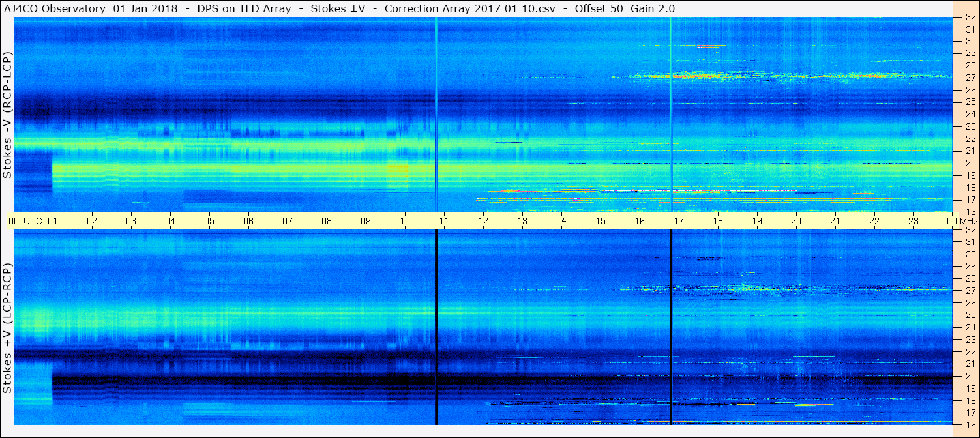Click the 24 MHz tick of the Stokes +V panel
The width and height of the screenshot is (980, 438).
(970, 327)
